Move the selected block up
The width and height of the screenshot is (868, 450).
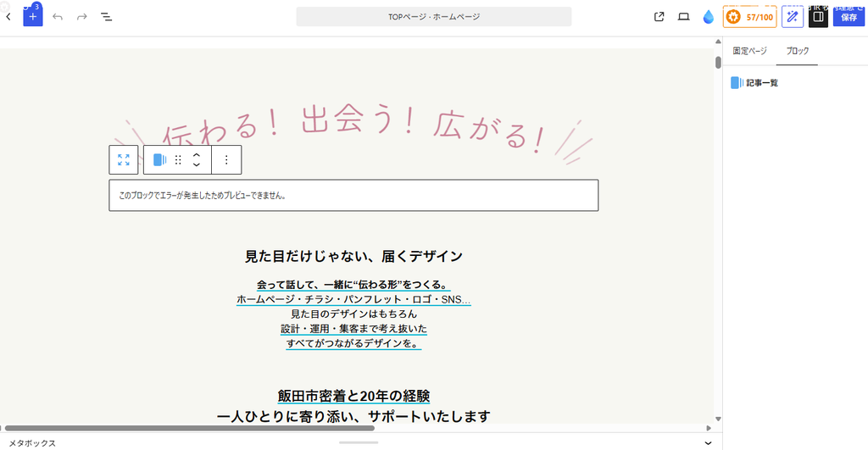tap(196, 155)
